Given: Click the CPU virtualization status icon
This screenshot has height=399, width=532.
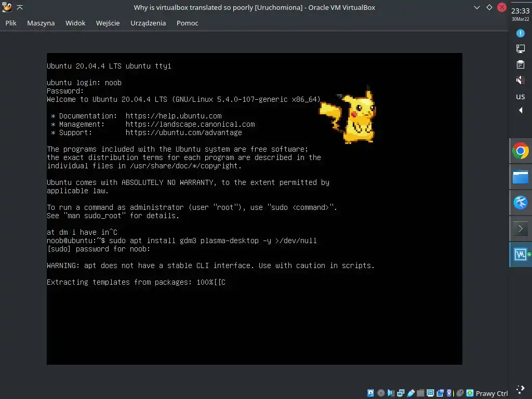Looking at the screenshot, I should click(x=450, y=393).
